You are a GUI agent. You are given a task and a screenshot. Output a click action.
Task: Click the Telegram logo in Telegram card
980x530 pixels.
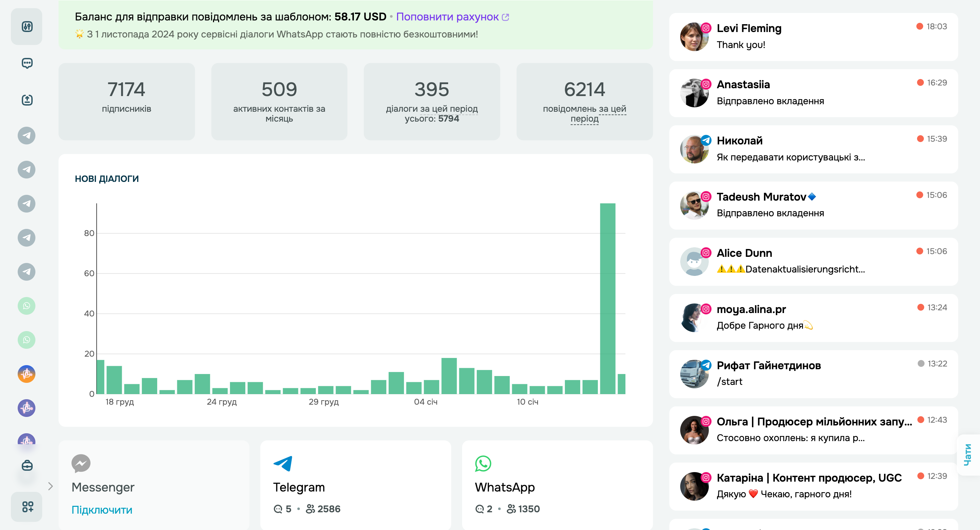(x=283, y=463)
